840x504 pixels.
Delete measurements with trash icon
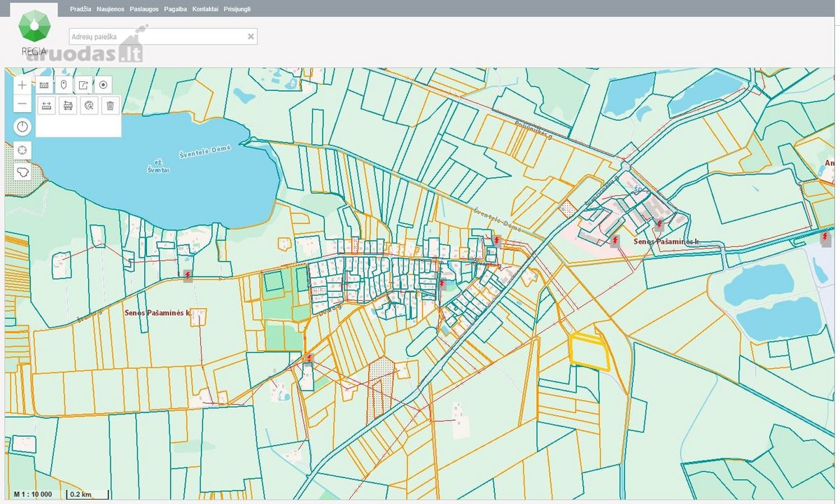(x=110, y=106)
